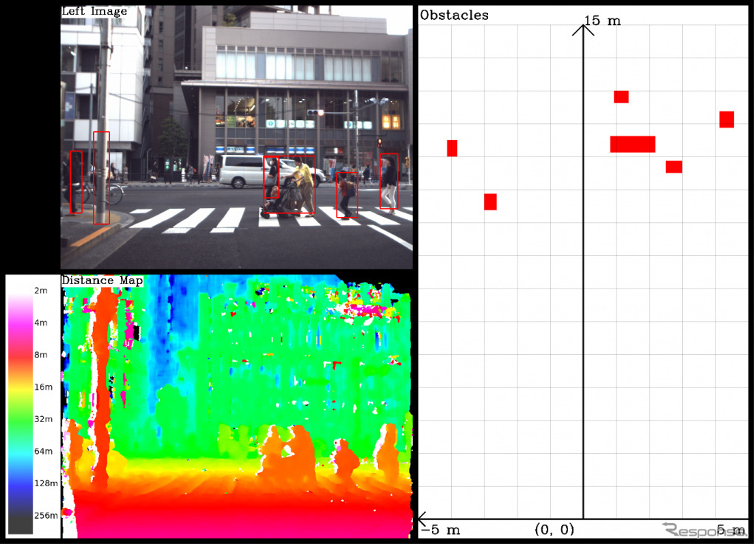Image resolution: width=756 pixels, height=546 pixels.
Task: Click the "64m" legend label
Action: pos(44,452)
